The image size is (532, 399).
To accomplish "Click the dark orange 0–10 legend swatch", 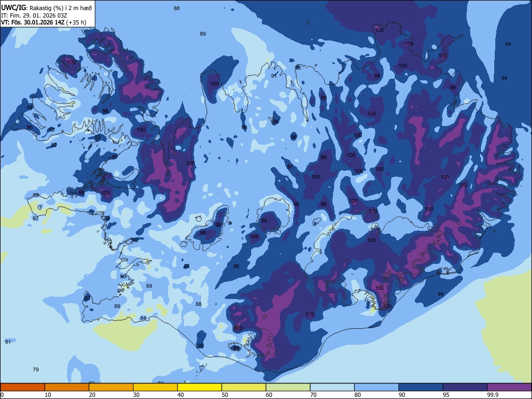I will click(22, 387).
